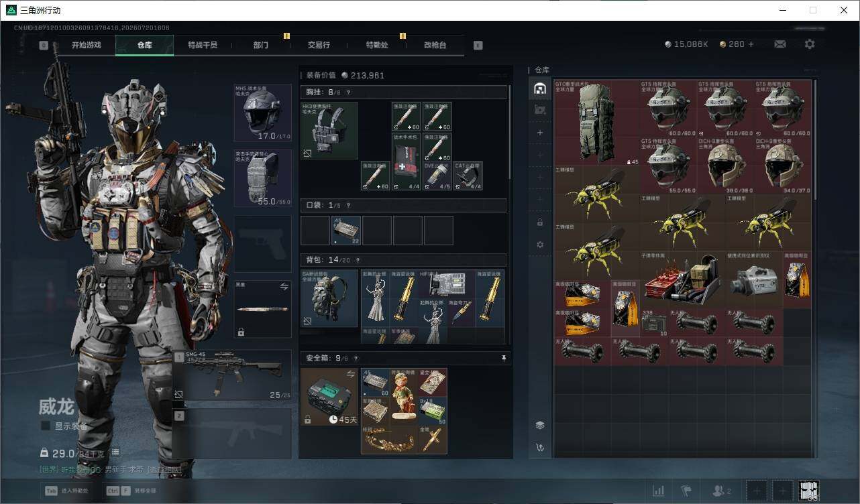The height and width of the screenshot is (504, 860).
Task: Select the main warehouse sidebar icon
Action: [540, 88]
